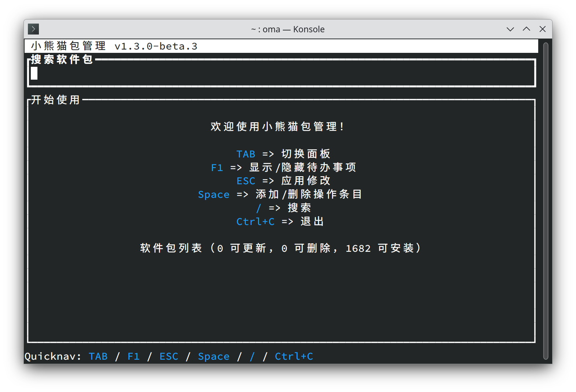
Task: Click TAB in the Quicknav bar
Action: [x=98, y=356]
